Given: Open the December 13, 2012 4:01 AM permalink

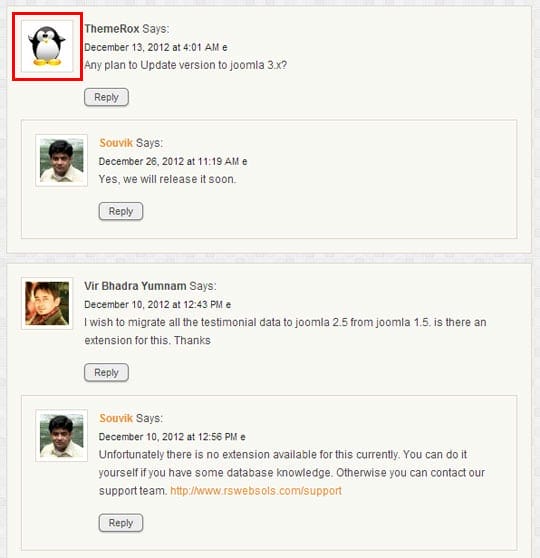Looking at the screenshot, I should pos(152,47).
